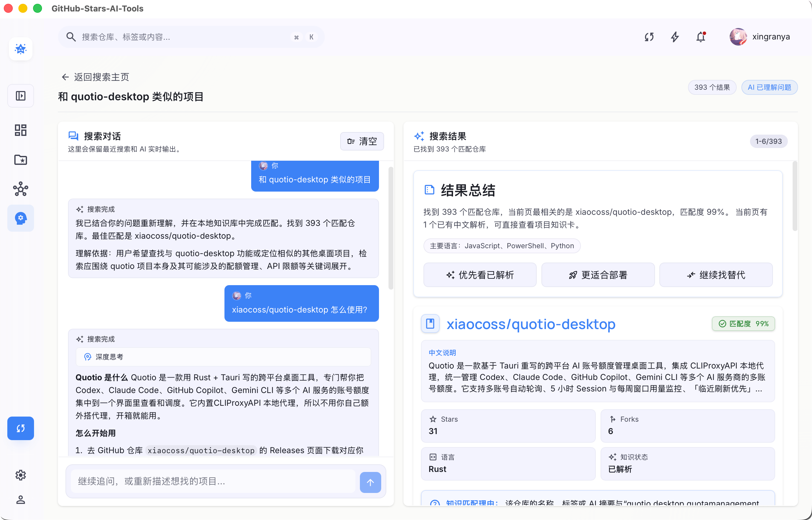Click the 语言 Rust stat card

coord(508,464)
